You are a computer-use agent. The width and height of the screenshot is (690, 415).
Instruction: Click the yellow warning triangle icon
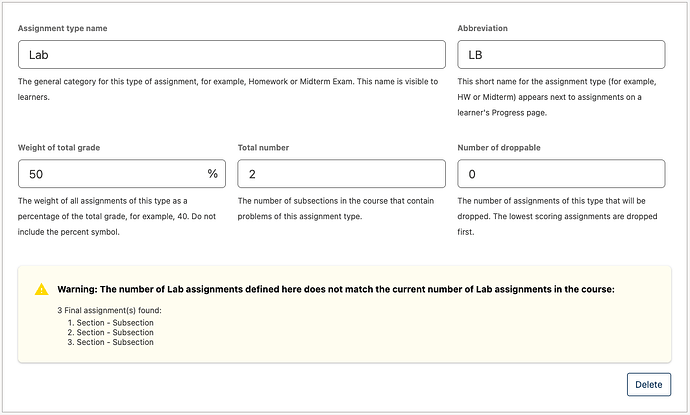click(x=41, y=289)
